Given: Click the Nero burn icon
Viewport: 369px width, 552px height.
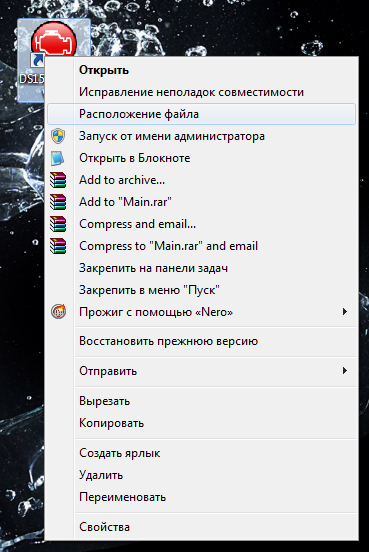Looking at the screenshot, I should [x=58, y=312].
